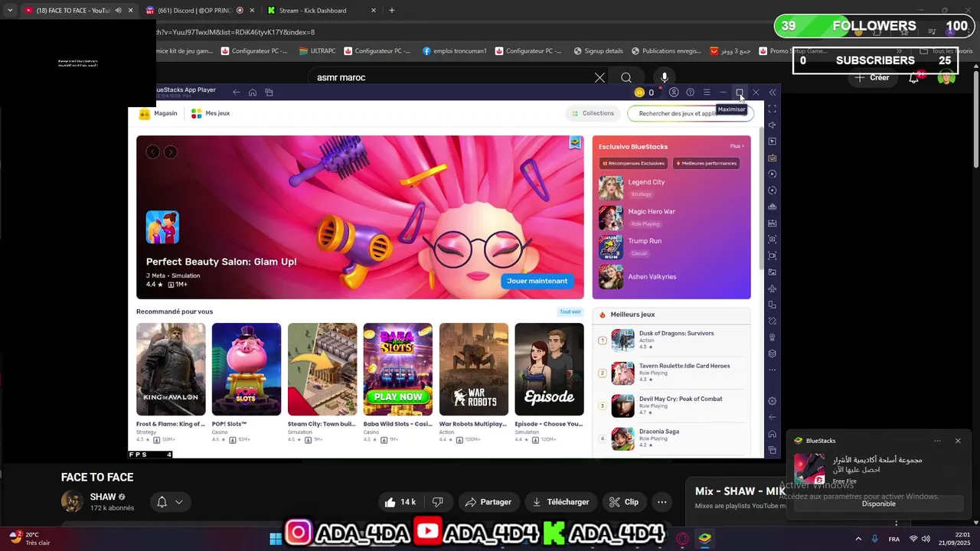This screenshot has height=551, width=980.
Task: Focus the Rechercher des jeux search field
Action: pyautogui.click(x=690, y=113)
